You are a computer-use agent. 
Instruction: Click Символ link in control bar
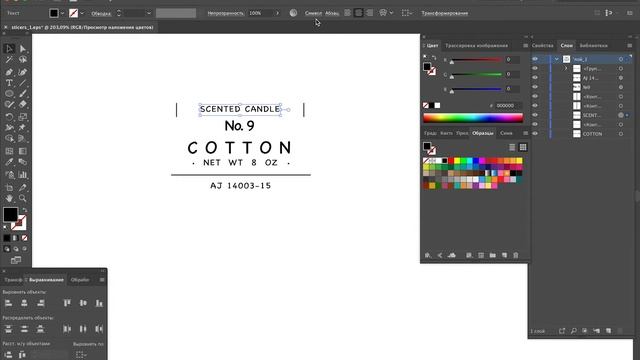coord(313,13)
